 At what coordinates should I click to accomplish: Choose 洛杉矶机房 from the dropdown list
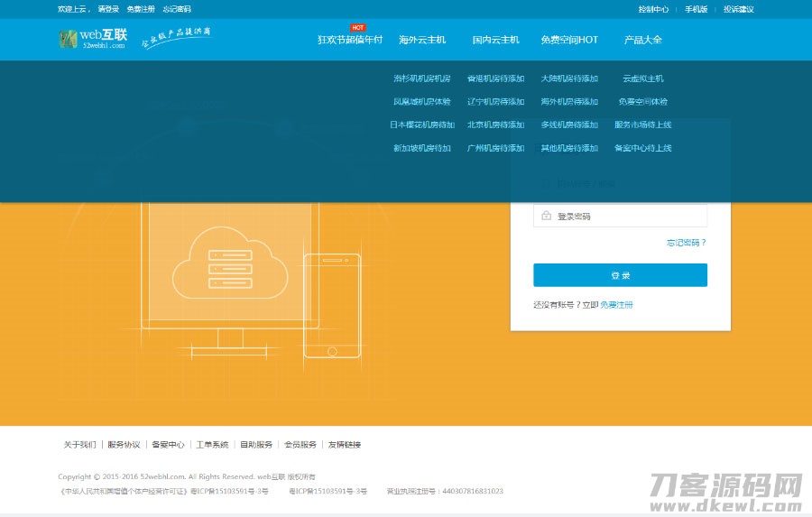421,78
